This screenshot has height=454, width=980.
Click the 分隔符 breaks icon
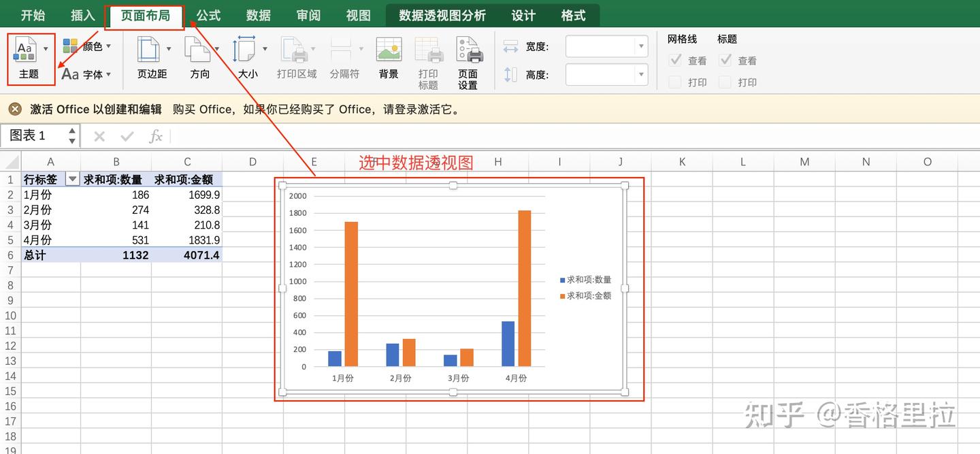point(340,50)
